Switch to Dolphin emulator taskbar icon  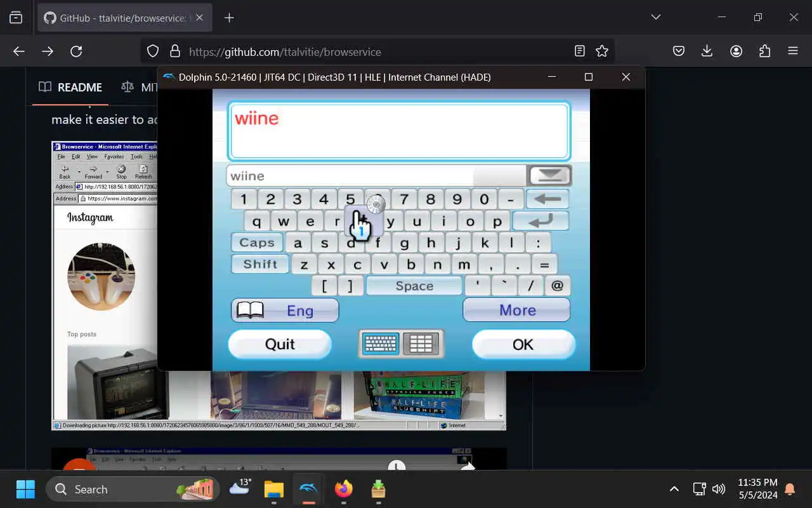point(309,489)
